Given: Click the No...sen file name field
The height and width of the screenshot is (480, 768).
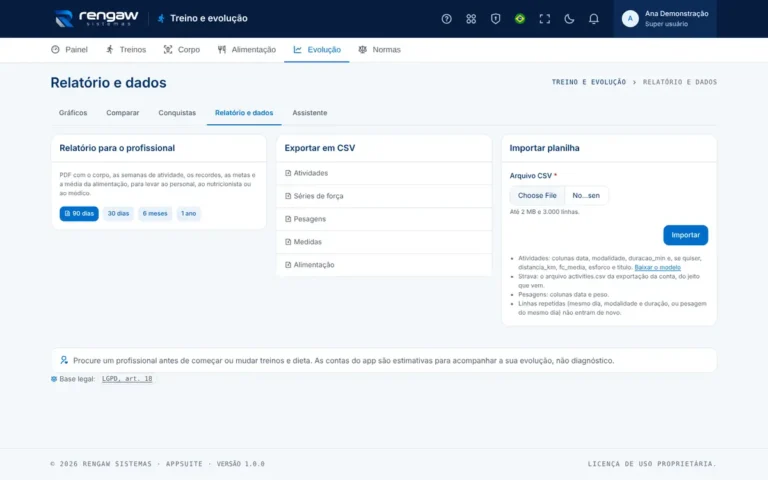Looking at the screenshot, I should 586,195.
